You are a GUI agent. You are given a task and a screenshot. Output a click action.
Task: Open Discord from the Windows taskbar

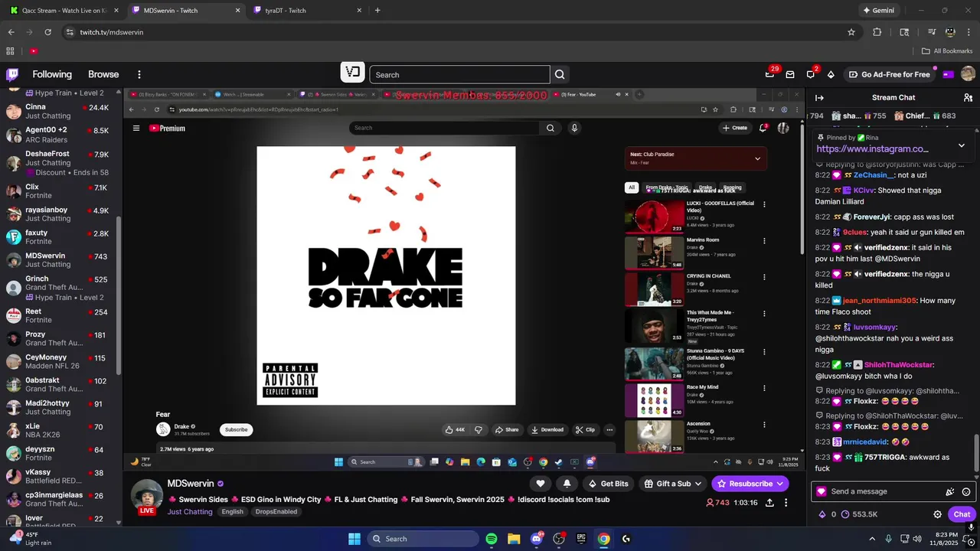pos(537,539)
